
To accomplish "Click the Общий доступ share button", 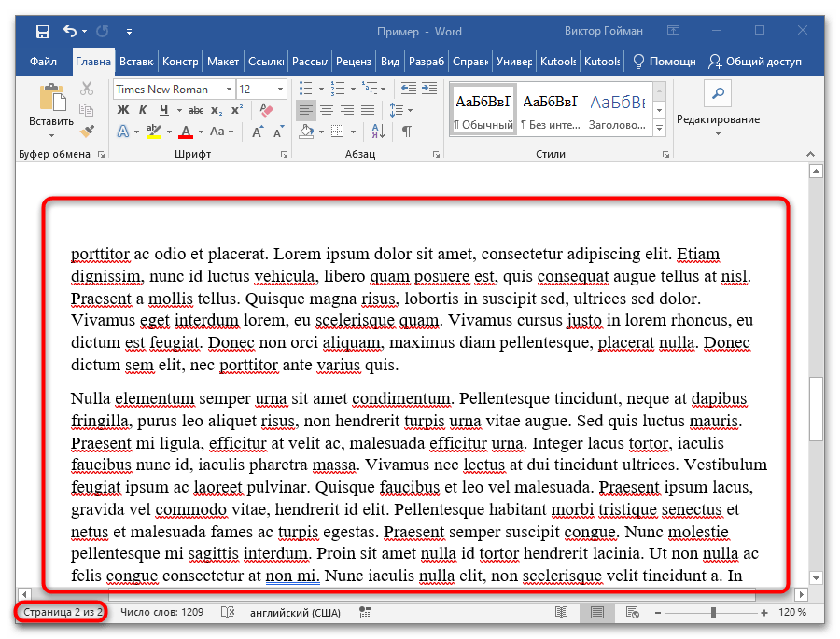I will tap(755, 61).
